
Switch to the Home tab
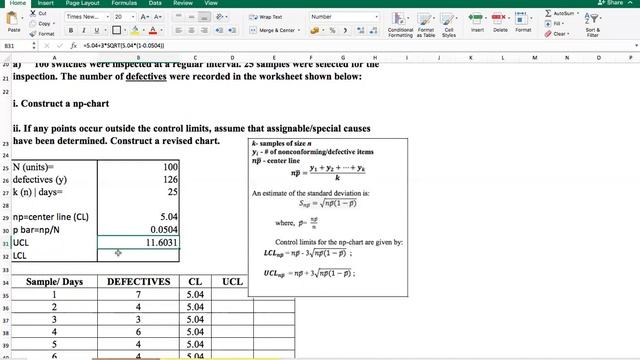tap(18, 3)
